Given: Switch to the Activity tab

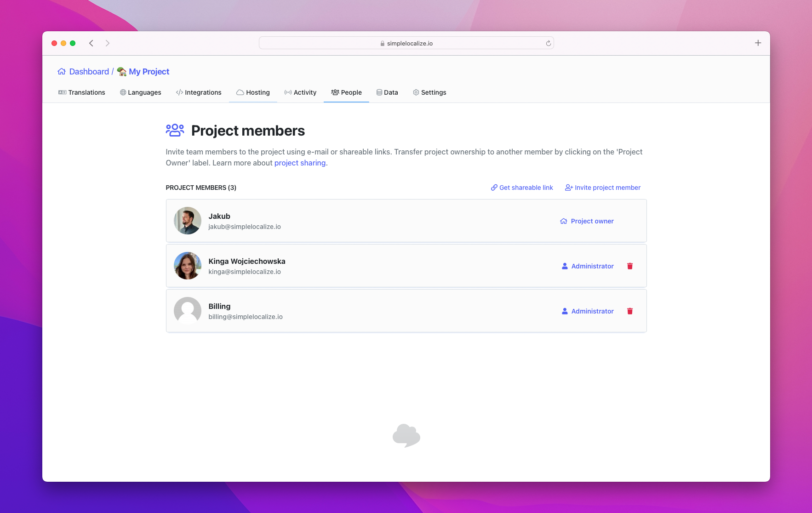Looking at the screenshot, I should click(300, 92).
